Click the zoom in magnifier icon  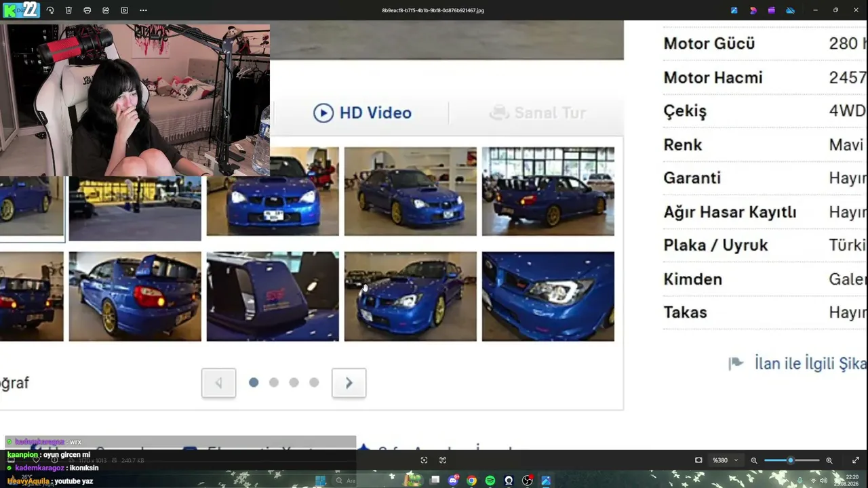[x=829, y=460]
